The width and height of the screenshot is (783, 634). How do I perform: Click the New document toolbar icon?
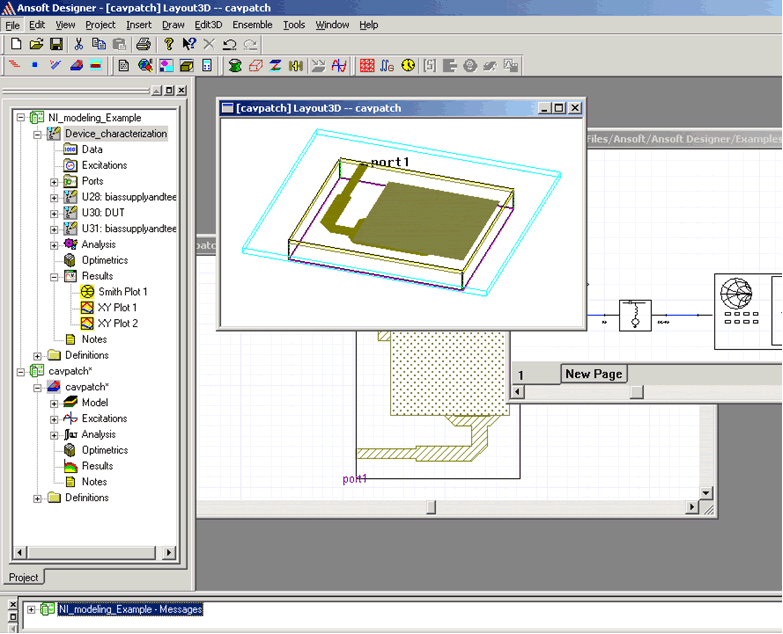pyautogui.click(x=15, y=44)
